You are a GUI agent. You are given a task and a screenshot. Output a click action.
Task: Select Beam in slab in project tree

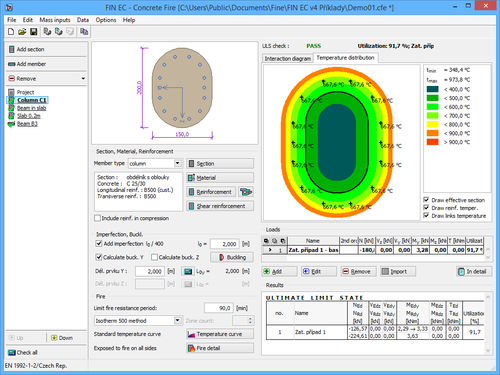[x=32, y=108]
